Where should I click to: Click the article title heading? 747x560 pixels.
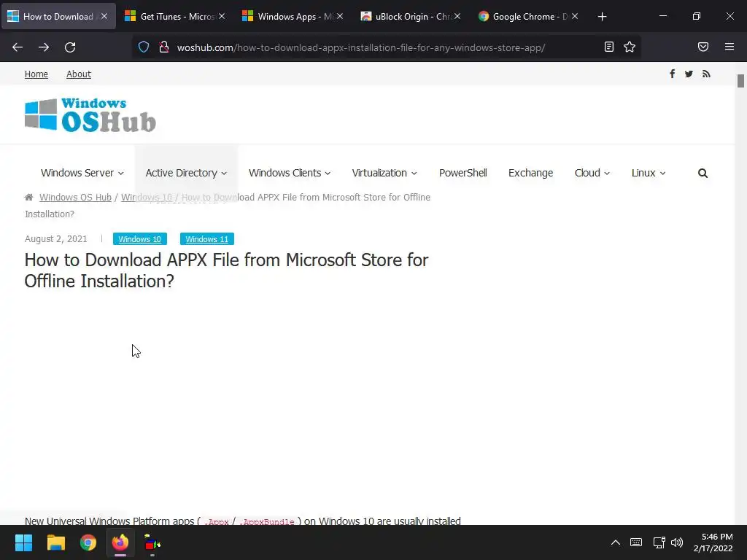click(x=226, y=271)
